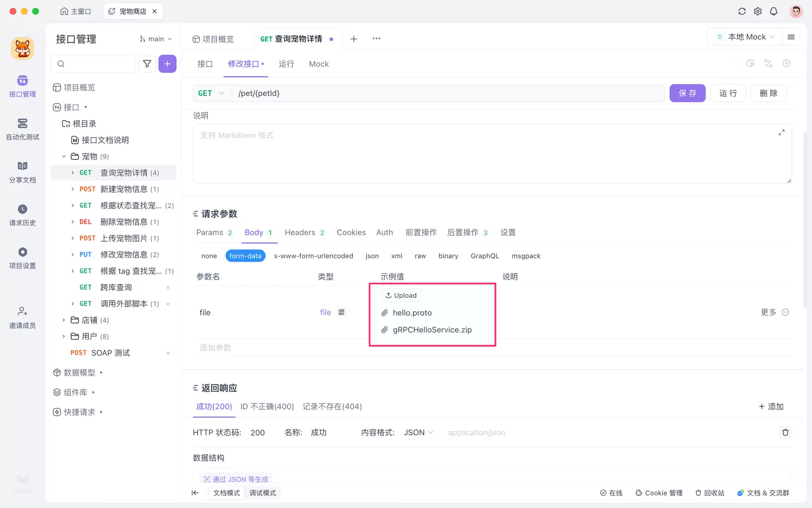Click the 删除 button
This screenshot has height=508, width=812.
[x=769, y=93]
